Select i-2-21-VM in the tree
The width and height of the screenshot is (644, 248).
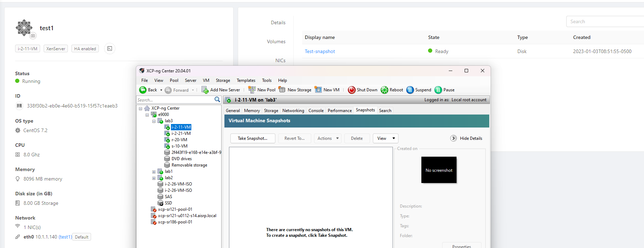tap(181, 133)
